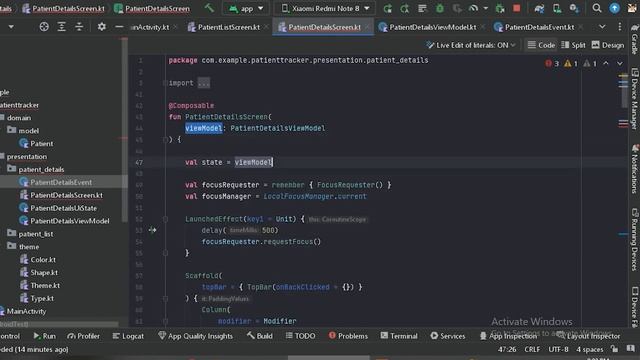Show hidden editor tabs chevron

click(602, 27)
